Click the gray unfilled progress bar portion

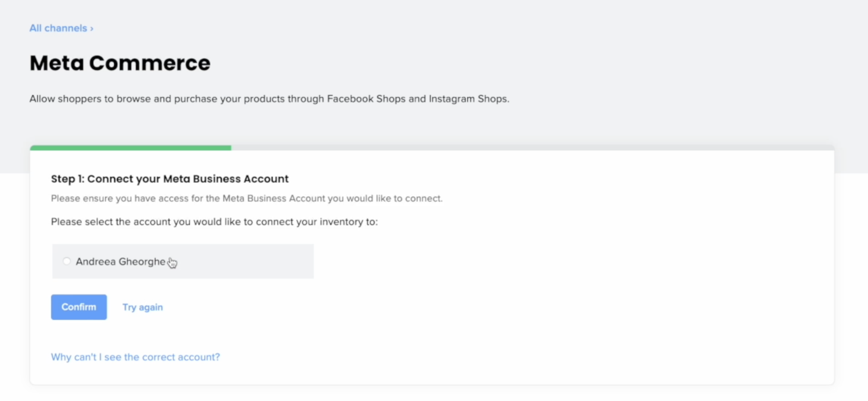coord(532,148)
